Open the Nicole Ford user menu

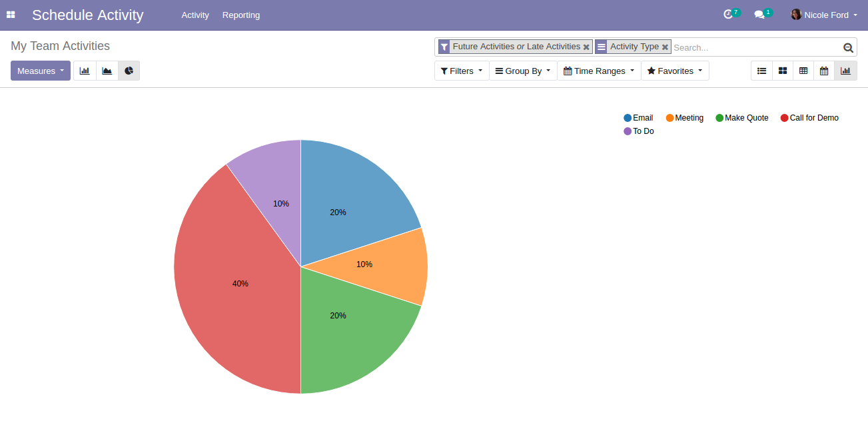point(824,15)
